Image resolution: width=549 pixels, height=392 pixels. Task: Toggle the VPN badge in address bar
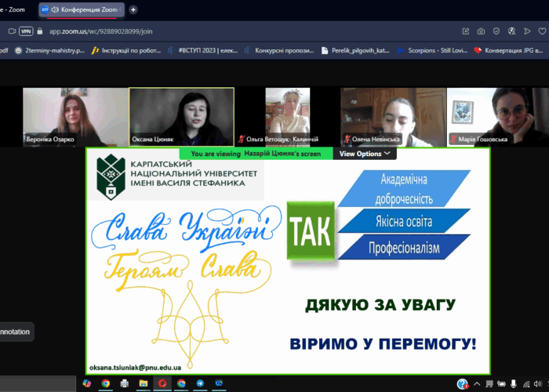point(26,31)
